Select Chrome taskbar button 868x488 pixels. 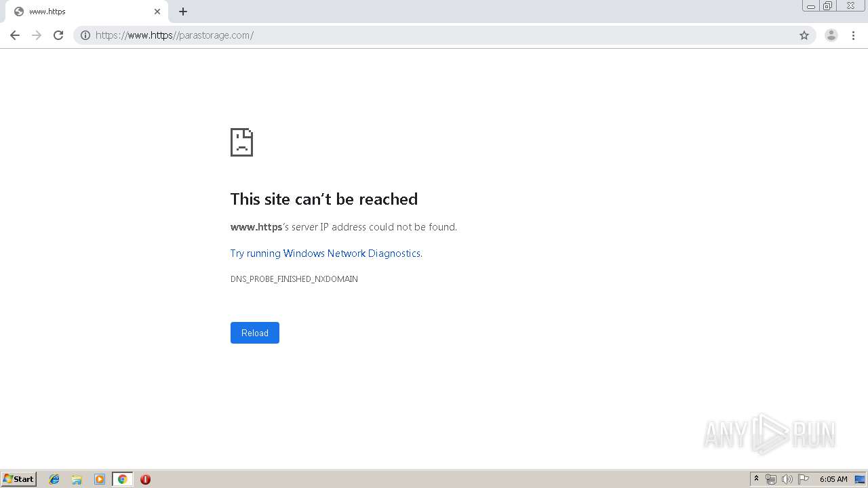[122, 479]
